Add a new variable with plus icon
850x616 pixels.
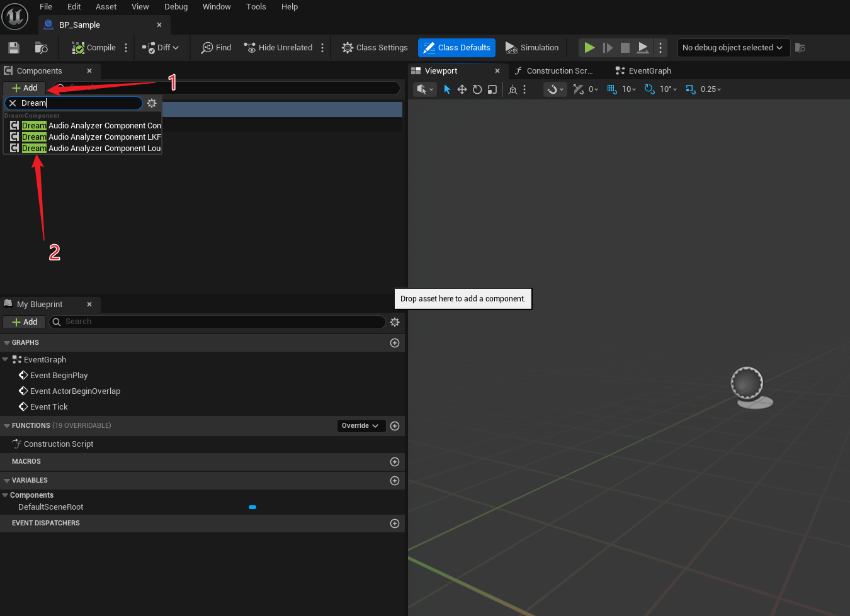click(x=395, y=481)
